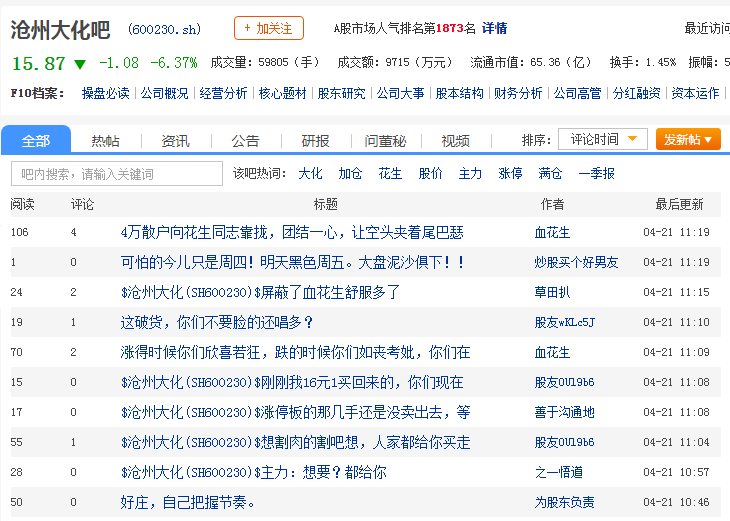
Task: View author 炒股买个好男友 profile
Action: 576,262
